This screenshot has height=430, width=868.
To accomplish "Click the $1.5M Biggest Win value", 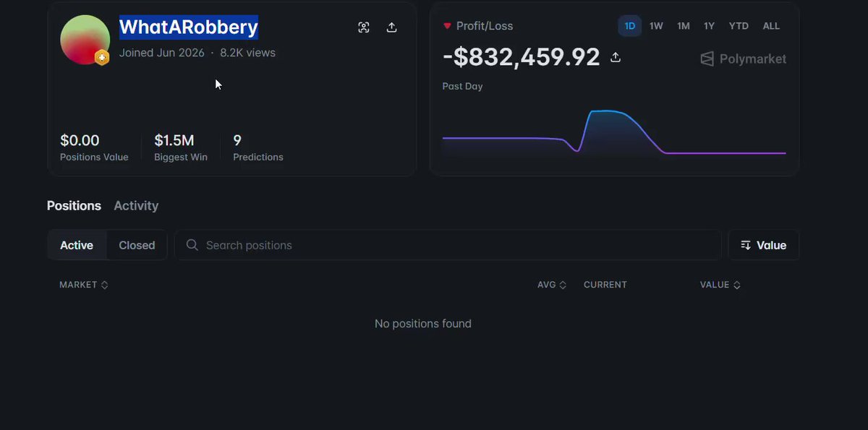I will click(x=174, y=140).
